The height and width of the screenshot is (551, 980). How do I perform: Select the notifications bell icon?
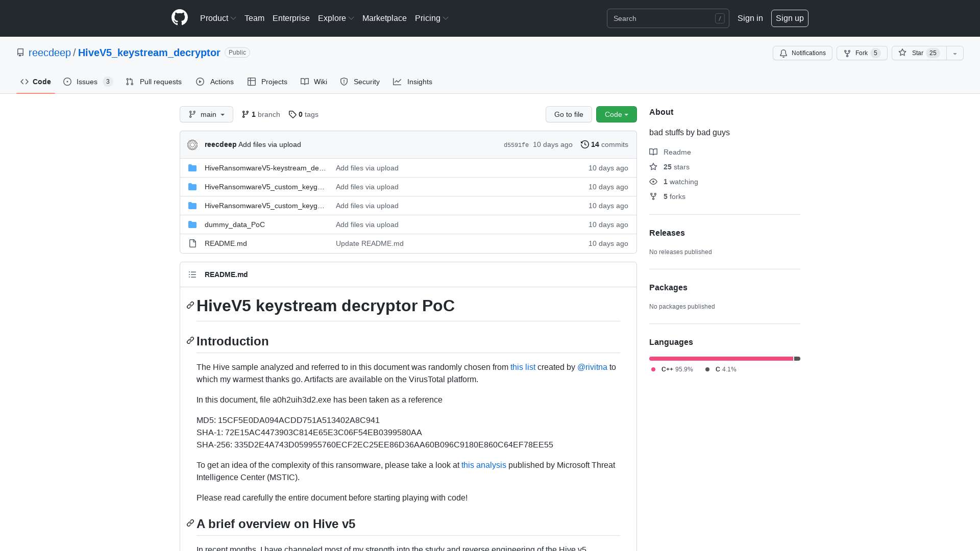pos(783,53)
